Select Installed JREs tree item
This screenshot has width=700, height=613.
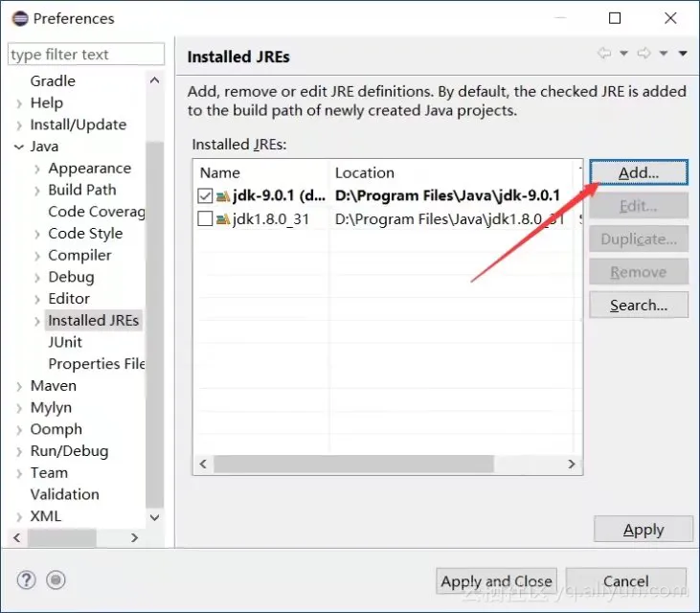(x=93, y=321)
